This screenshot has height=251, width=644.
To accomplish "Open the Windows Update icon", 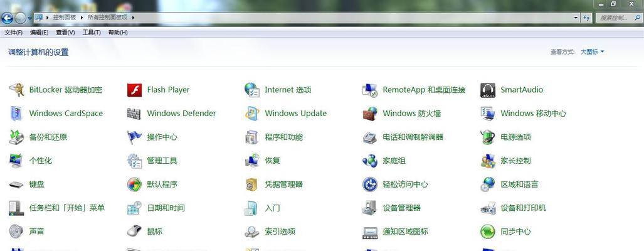I will click(x=252, y=114).
